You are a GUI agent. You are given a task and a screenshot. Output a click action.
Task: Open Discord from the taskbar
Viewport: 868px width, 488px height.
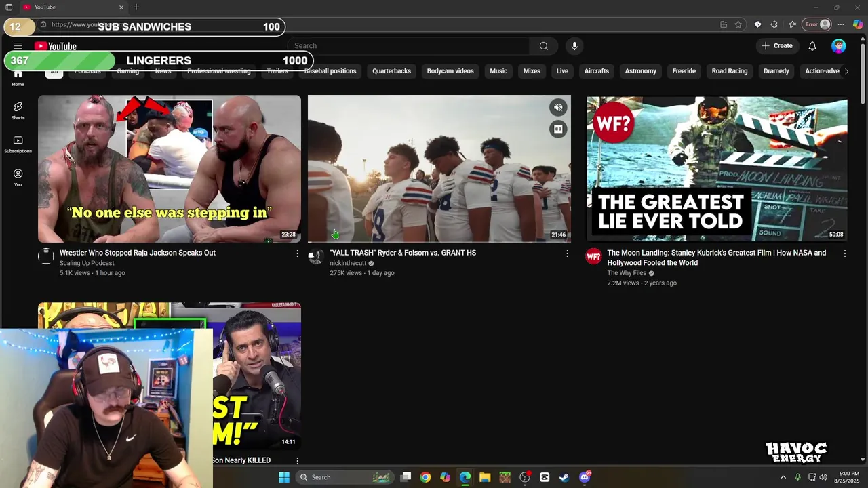click(585, 477)
